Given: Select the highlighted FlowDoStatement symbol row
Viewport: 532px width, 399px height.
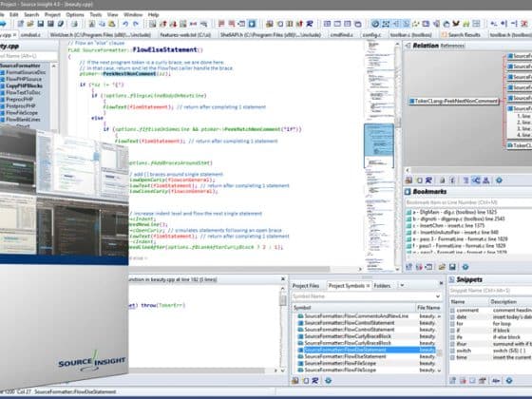Looking at the screenshot, I should pos(367,350).
